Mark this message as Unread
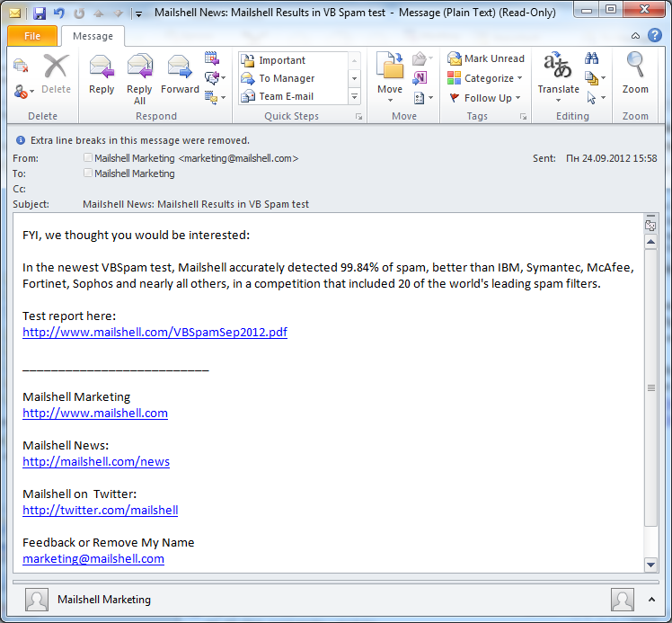Image resolution: width=672 pixels, height=623 pixels. coord(485,58)
